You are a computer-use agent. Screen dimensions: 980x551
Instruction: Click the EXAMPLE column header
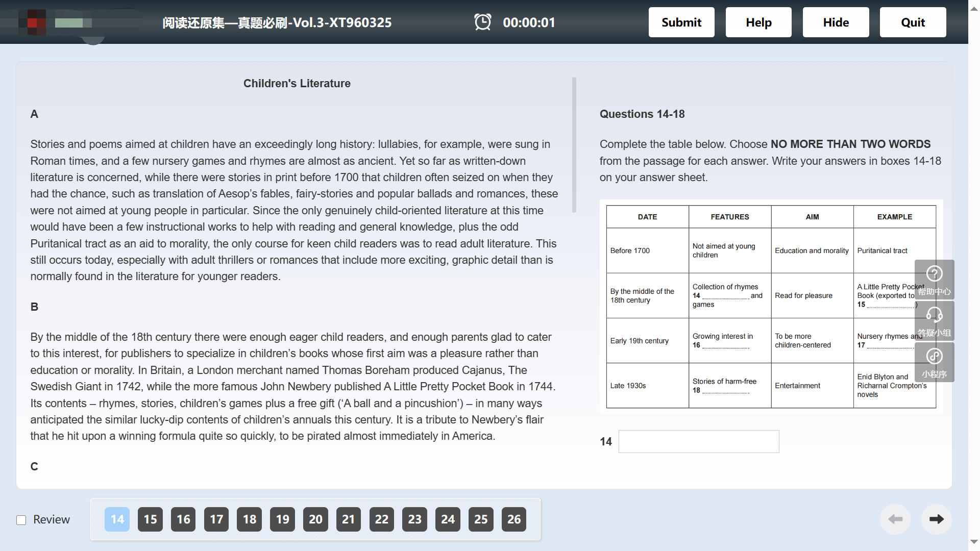[894, 217]
